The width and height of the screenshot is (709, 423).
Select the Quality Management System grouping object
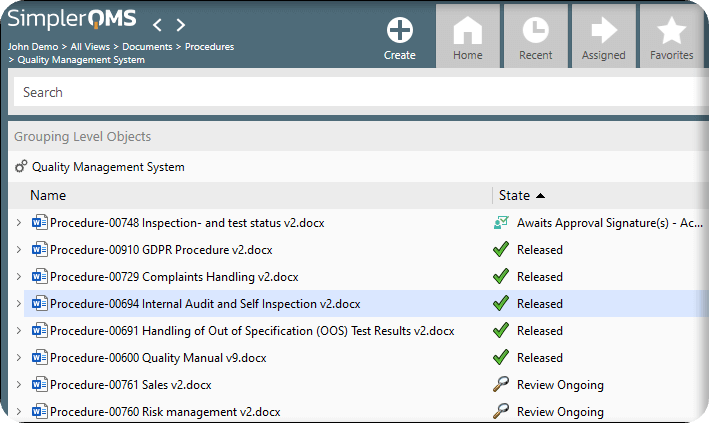108,167
